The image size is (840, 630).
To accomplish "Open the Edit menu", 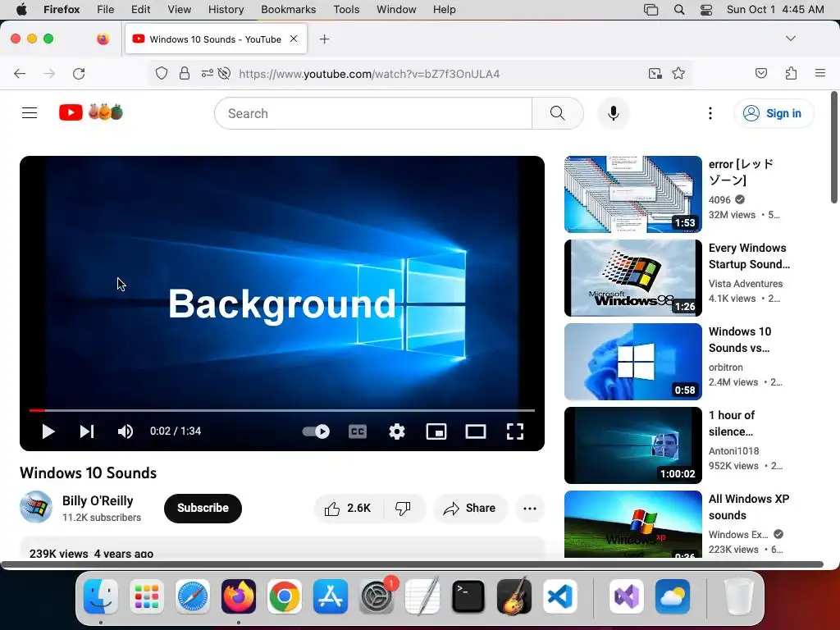I will 140,9.
